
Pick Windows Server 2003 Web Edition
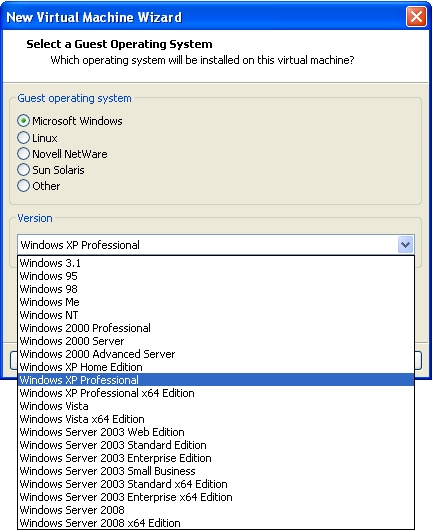(x=216, y=432)
